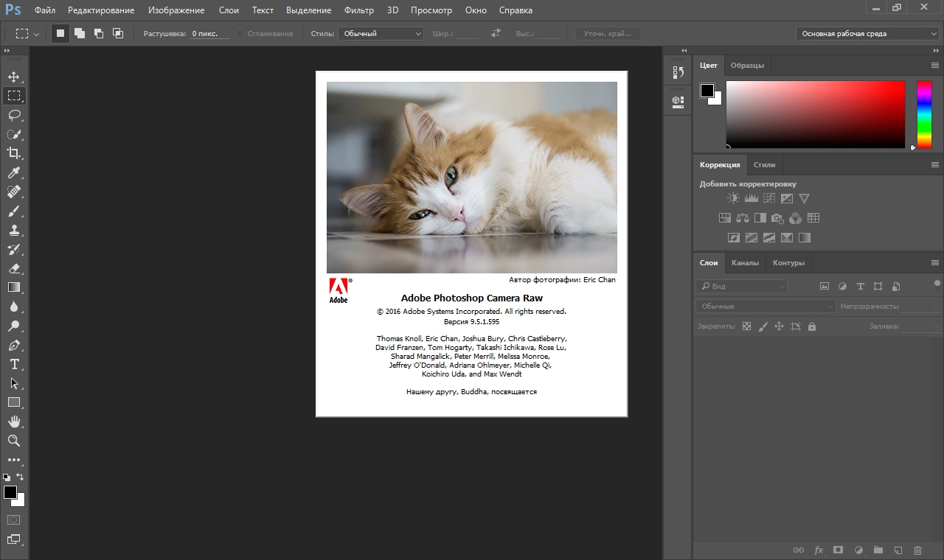Enable Add to selection mode
The height and width of the screenshot is (560, 944).
click(80, 34)
